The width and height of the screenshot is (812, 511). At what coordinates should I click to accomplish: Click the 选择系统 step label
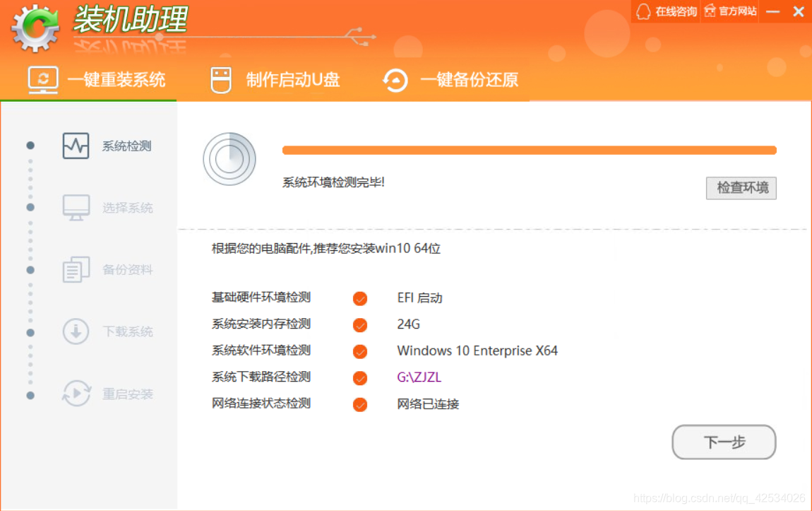(x=127, y=208)
